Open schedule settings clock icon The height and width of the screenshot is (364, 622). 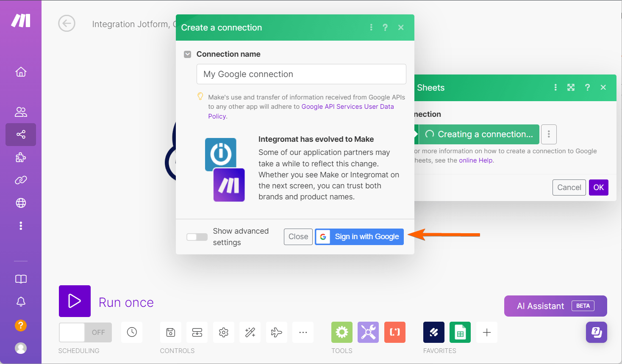[132, 332]
